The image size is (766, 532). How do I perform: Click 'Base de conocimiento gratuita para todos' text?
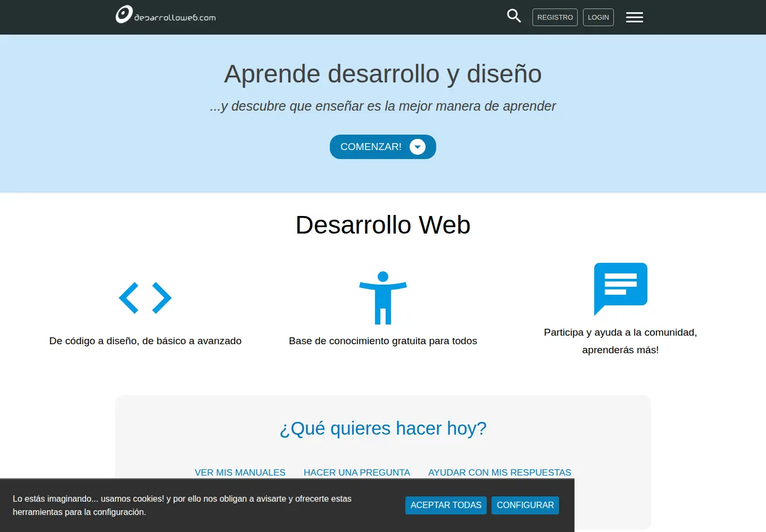point(383,341)
